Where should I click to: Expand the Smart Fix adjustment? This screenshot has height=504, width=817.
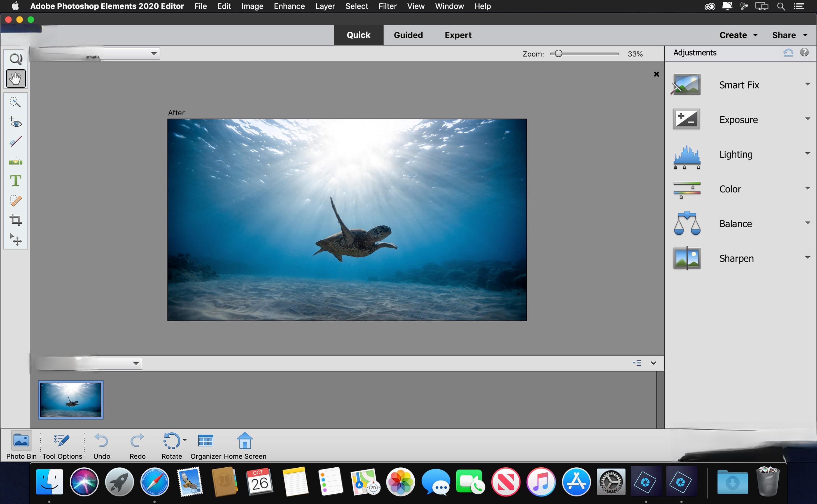tap(739, 85)
